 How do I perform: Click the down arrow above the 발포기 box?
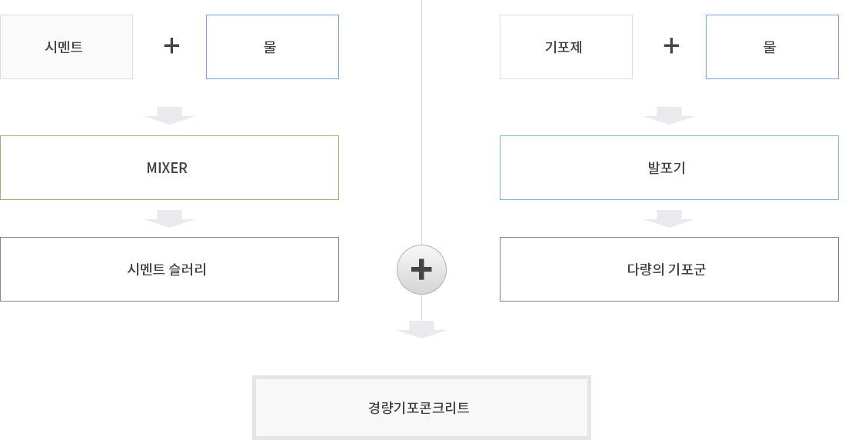click(x=669, y=115)
